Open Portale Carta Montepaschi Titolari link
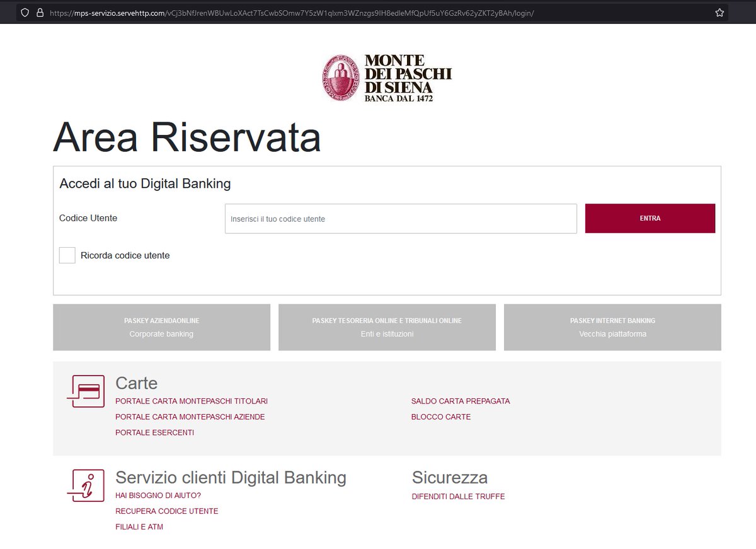This screenshot has width=756, height=549. tap(192, 402)
